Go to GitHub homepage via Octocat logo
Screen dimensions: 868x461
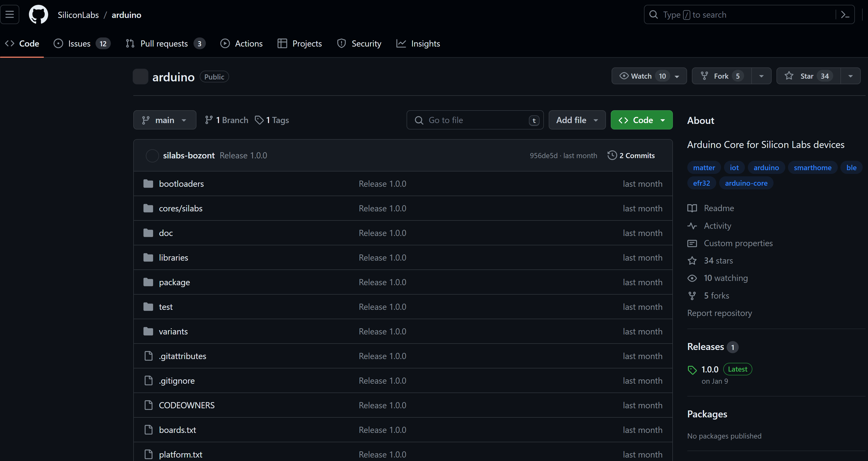[39, 14]
